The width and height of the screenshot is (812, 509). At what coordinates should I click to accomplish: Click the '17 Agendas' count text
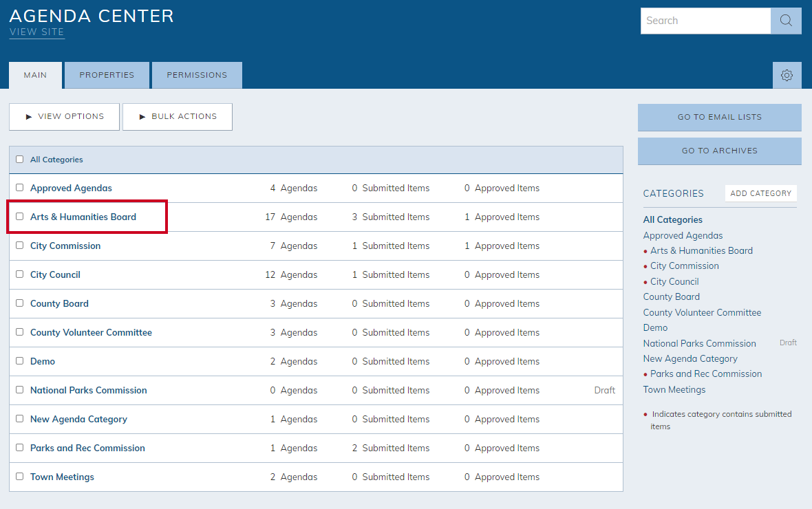(x=291, y=217)
